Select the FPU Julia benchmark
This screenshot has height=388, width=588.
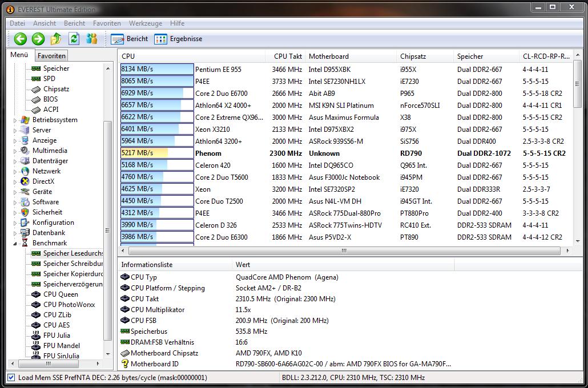click(x=57, y=335)
